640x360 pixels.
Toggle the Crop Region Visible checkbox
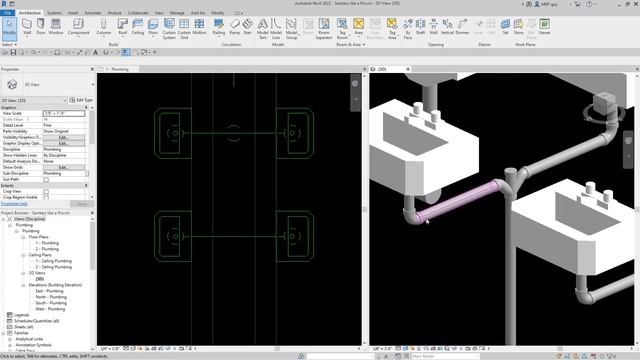(x=46, y=198)
